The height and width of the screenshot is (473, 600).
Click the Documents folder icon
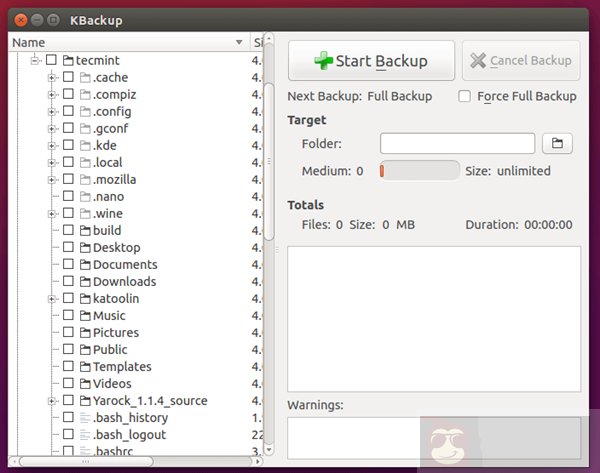[85, 265]
